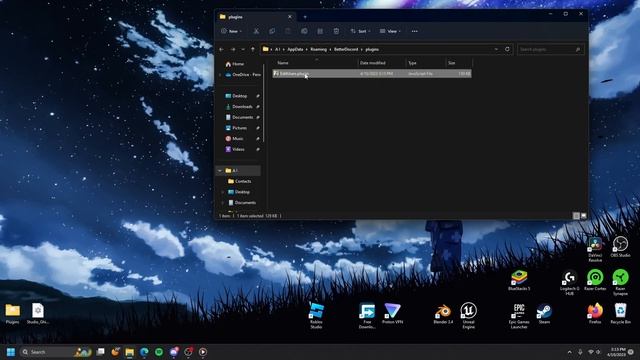Select the Proton VPN desktop icon
The height and width of the screenshot is (360, 640).
click(x=392, y=314)
